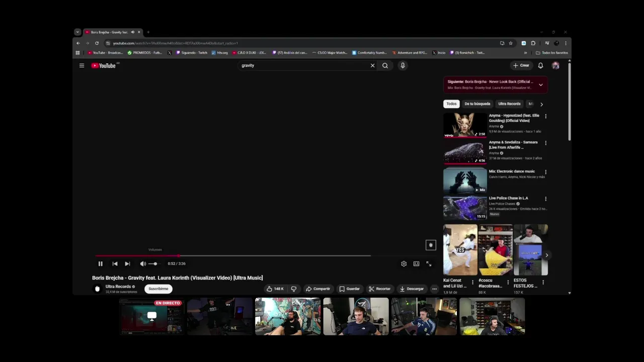The width and height of the screenshot is (644, 362).
Task: Open Live Police Chase in L.A thumbnail
Action: [465, 208]
